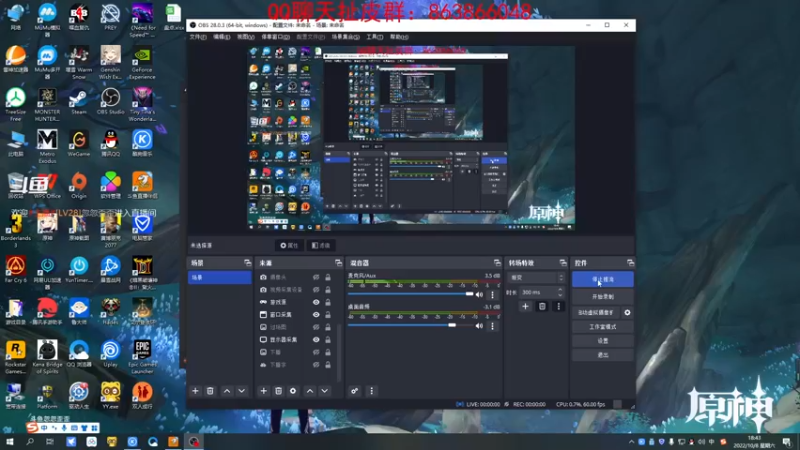
Task: Pop out the Audio Mixer dock panel
Action: [x=497, y=263]
